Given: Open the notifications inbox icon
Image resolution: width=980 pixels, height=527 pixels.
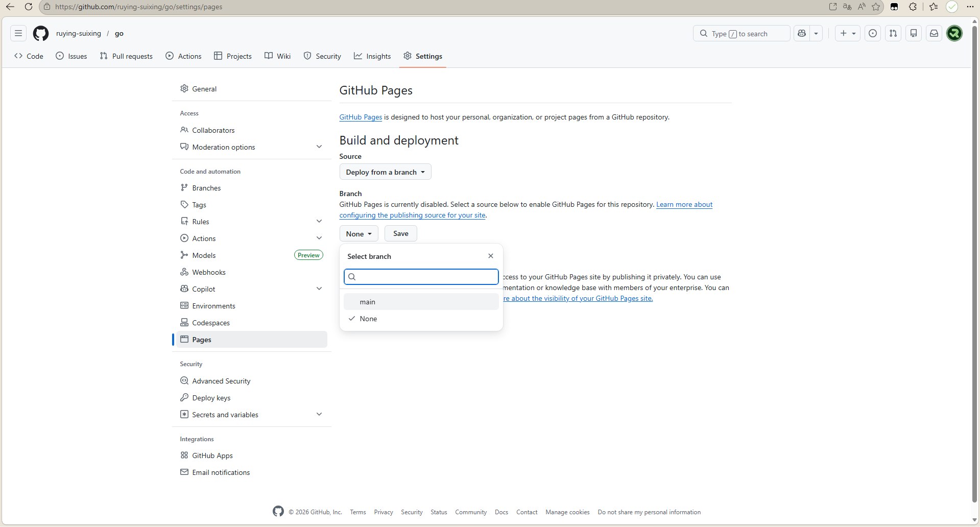Looking at the screenshot, I should click(x=934, y=33).
